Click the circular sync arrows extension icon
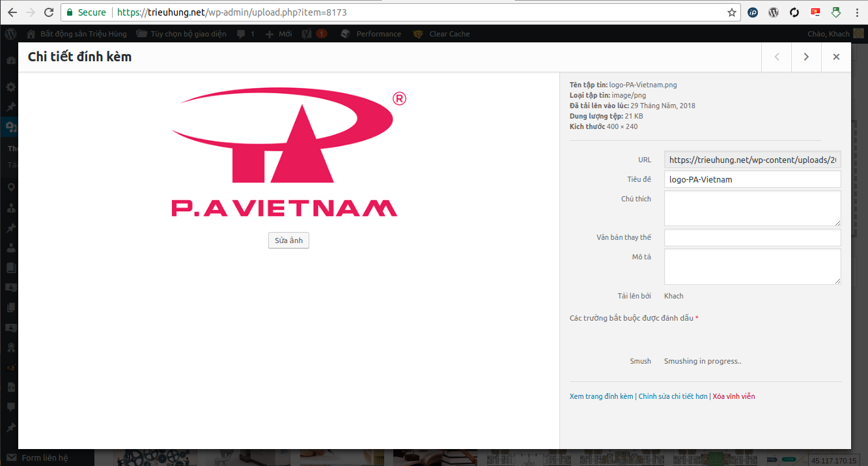This screenshot has height=466, width=868. [x=794, y=12]
